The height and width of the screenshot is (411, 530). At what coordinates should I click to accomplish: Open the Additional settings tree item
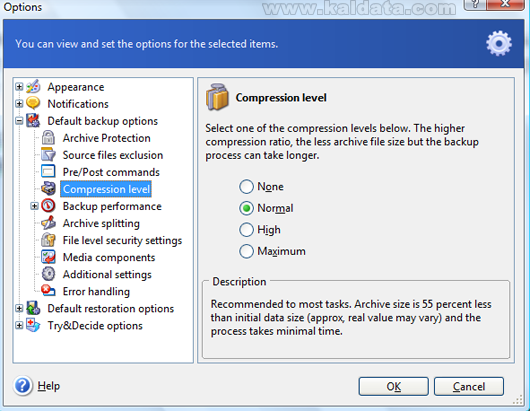107,274
